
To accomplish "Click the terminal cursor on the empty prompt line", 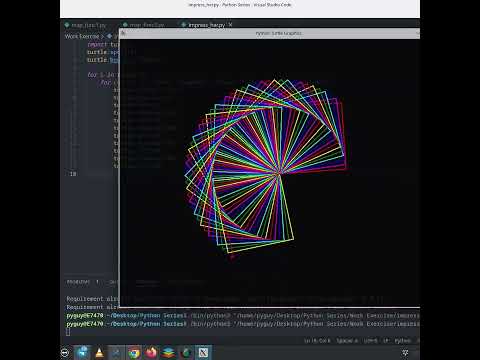I will click(68, 332).
